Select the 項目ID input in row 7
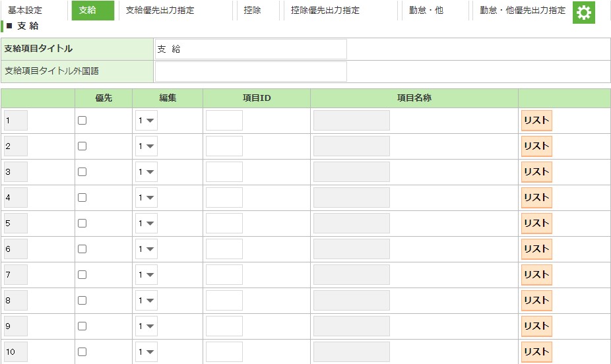 224,275
